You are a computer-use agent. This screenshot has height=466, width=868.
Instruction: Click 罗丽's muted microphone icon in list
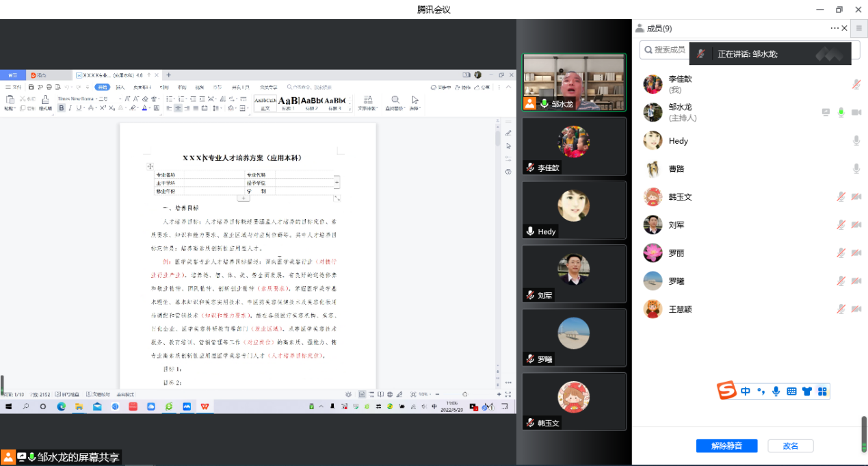841,253
